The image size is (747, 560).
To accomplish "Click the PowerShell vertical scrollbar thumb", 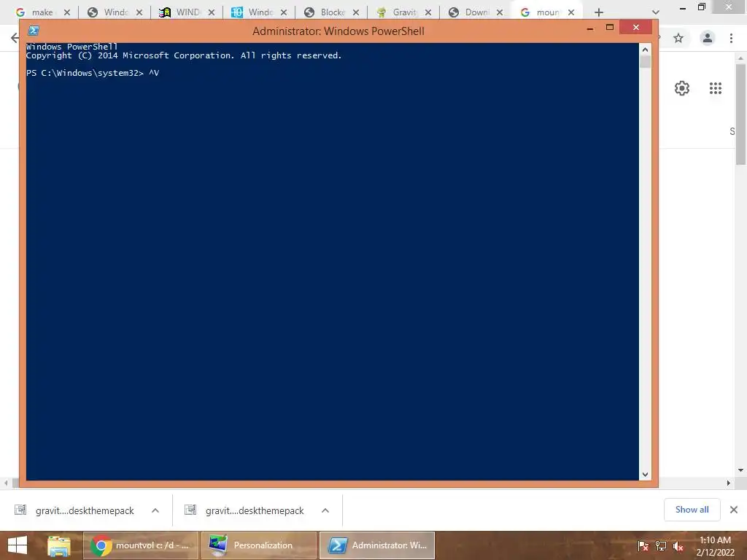I will tap(645, 62).
